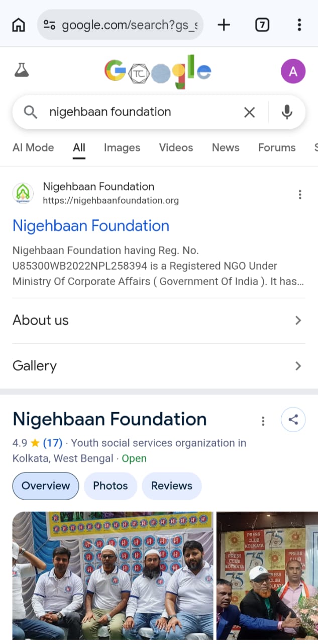Open a new browser tab with the plus icon
318x644 pixels.
[223, 24]
